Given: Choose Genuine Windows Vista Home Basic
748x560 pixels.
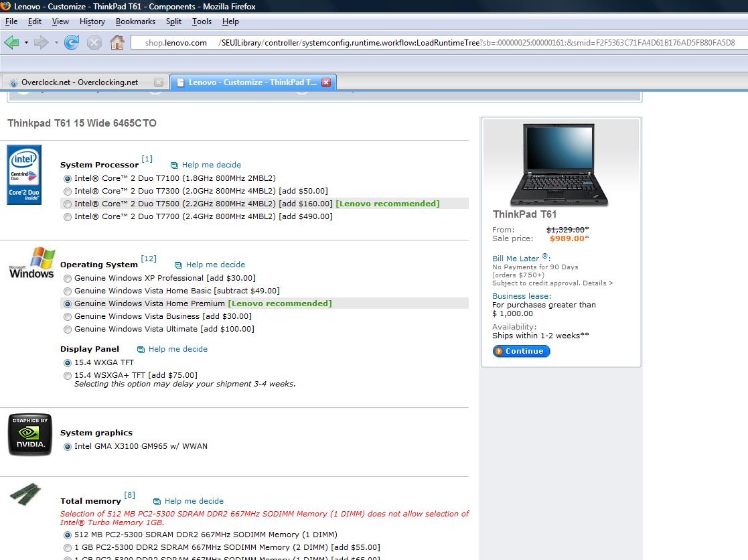Looking at the screenshot, I should pos(67,291).
